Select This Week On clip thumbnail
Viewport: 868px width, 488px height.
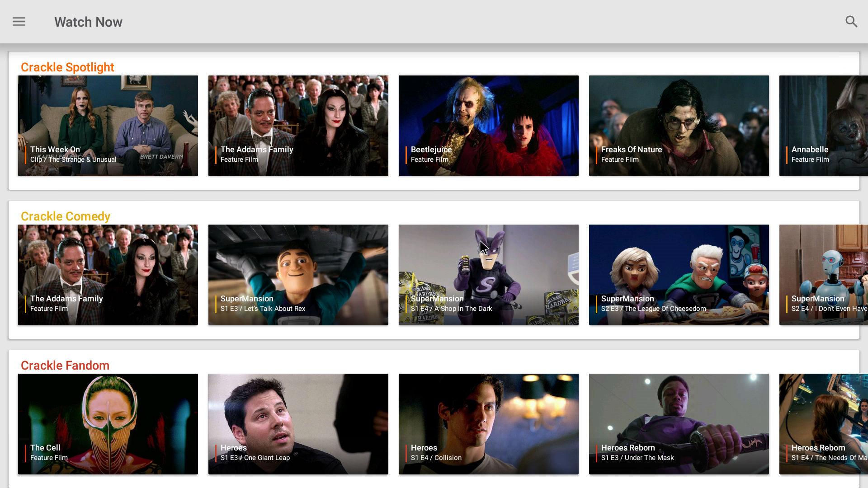point(108,126)
